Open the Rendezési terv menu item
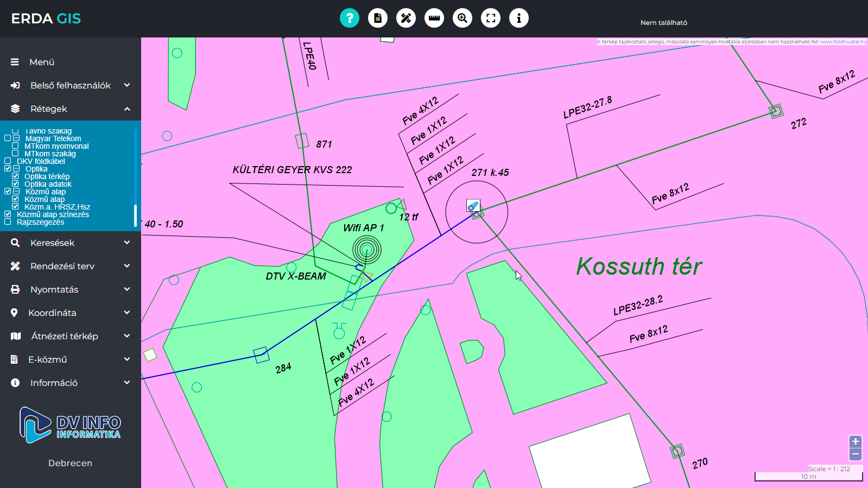Screen dimensions: 868x488 click(x=71, y=266)
